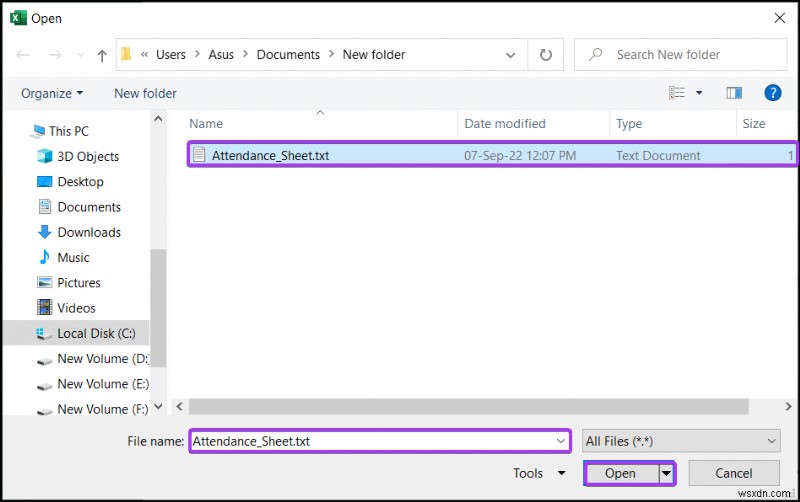Click the sidebar scroll down arrow

(x=158, y=406)
